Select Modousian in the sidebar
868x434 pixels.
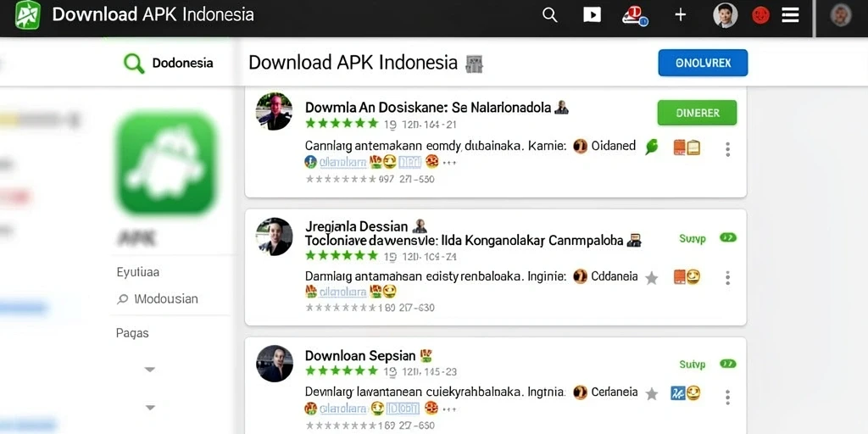(x=166, y=299)
